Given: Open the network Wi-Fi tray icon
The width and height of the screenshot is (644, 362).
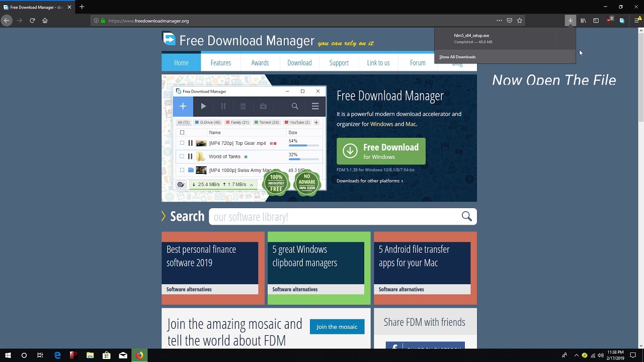Looking at the screenshot, I should 593,355.
